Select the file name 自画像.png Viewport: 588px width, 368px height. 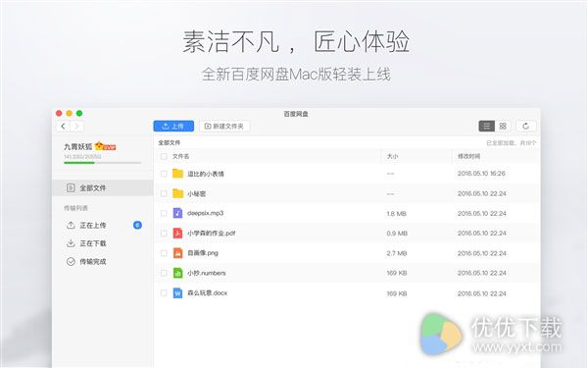click(203, 253)
